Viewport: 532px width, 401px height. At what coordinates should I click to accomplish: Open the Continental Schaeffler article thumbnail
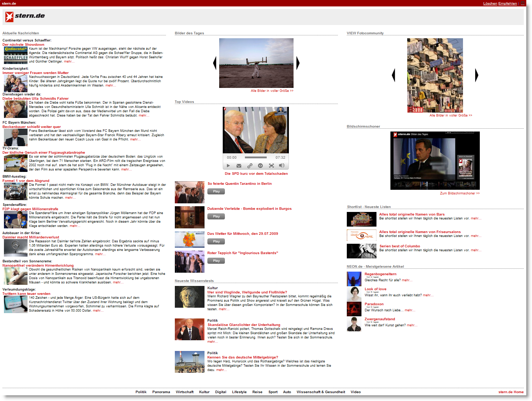(x=16, y=55)
